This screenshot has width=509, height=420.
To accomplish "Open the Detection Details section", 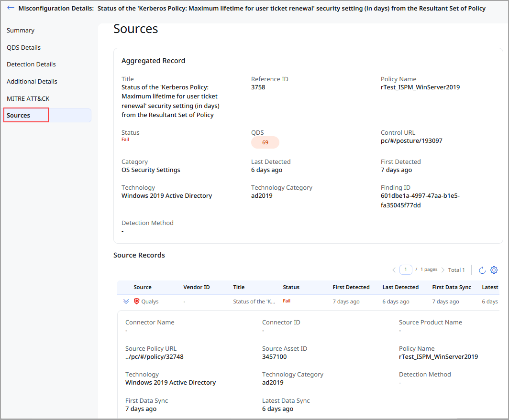I will pos(31,64).
